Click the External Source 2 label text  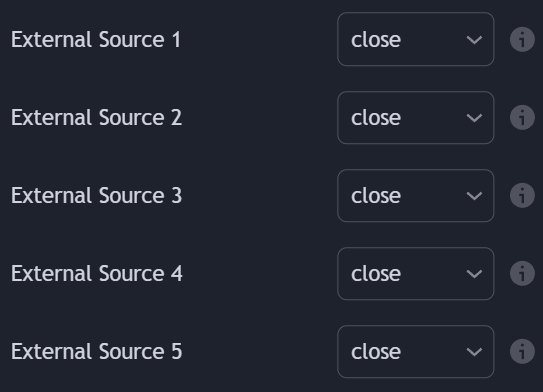pos(96,117)
